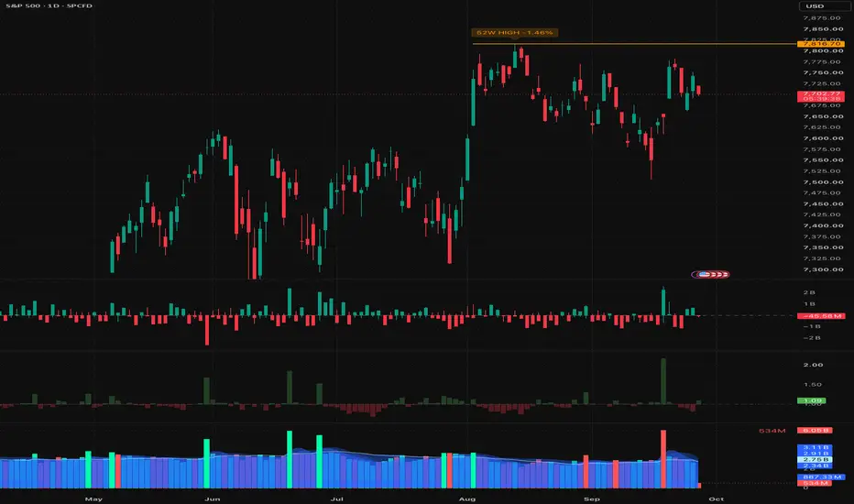The height and width of the screenshot is (504, 854).
Task: Click the red 534M axis label
Action: [815, 483]
